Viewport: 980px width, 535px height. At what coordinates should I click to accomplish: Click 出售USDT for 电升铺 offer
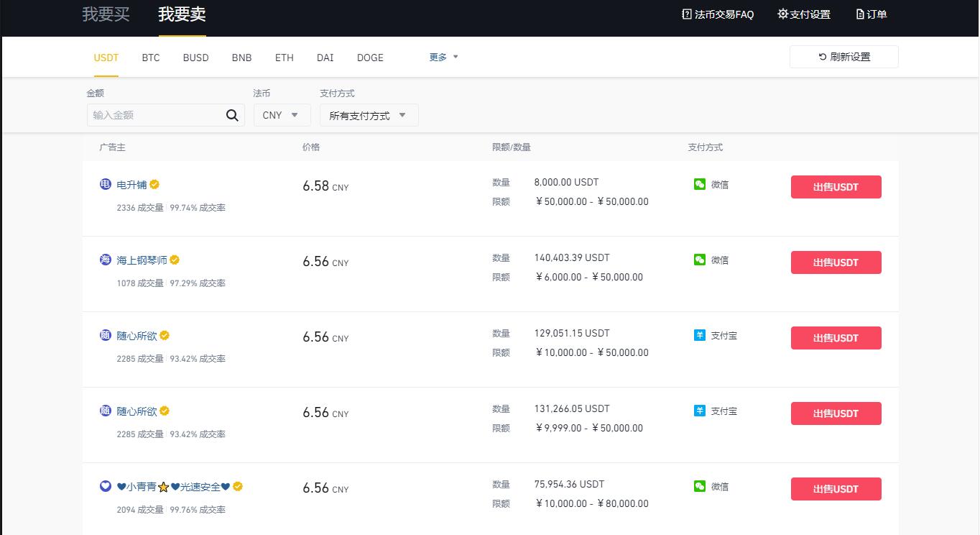tap(836, 187)
